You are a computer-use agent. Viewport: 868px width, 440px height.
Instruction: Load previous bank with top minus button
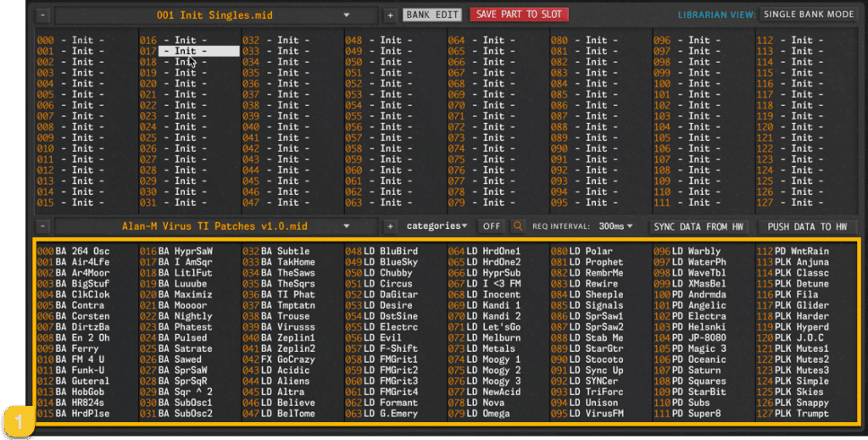(42, 15)
